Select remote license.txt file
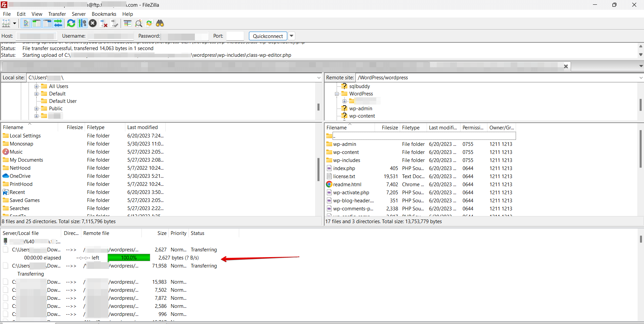The image size is (644, 324). pos(344,176)
